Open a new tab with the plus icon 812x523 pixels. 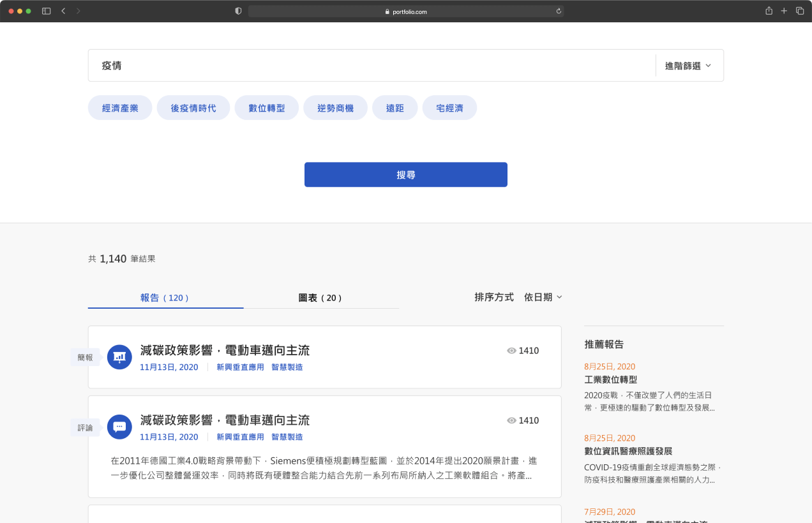784,11
